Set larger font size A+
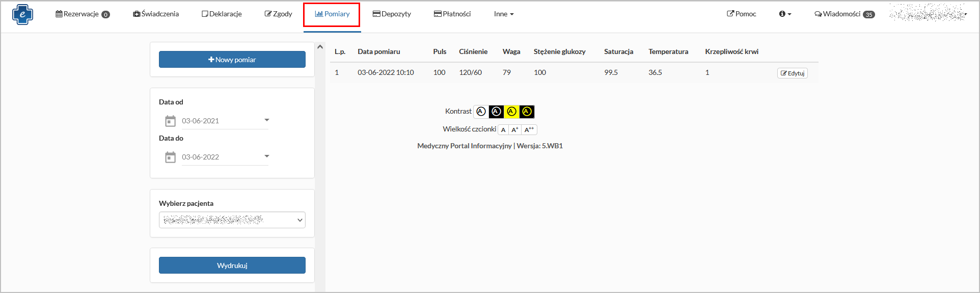Screen dimensions: 980x293 (x=515, y=130)
